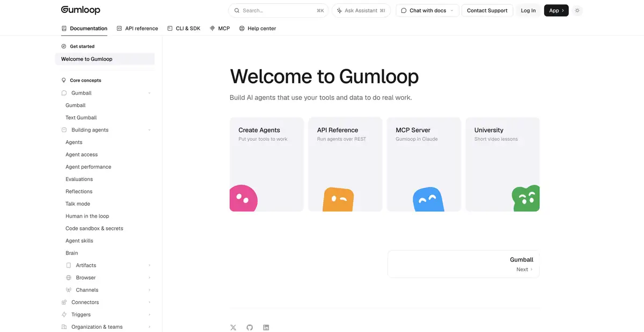Open the Agent performance page

(89, 167)
